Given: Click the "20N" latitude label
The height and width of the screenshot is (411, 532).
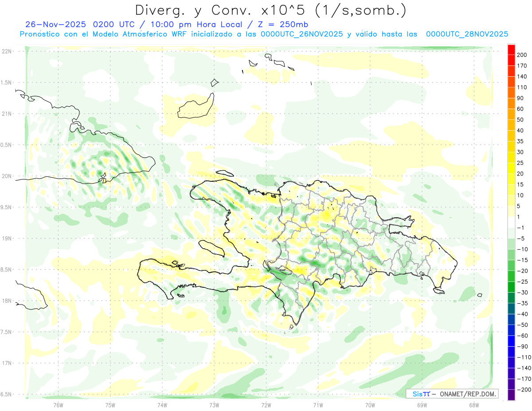Looking at the screenshot, I should click(6, 176).
